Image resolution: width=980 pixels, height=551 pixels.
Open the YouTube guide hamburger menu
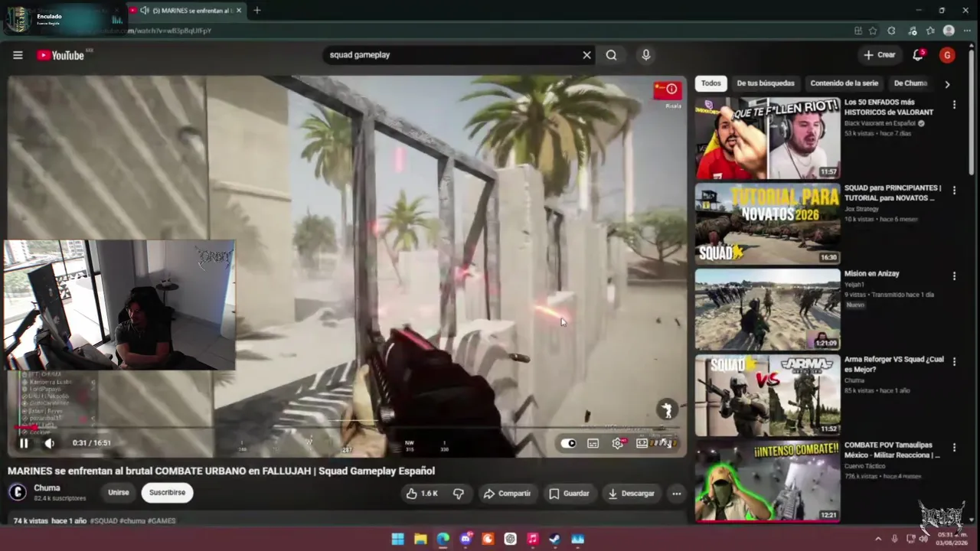click(x=18, y=55)
